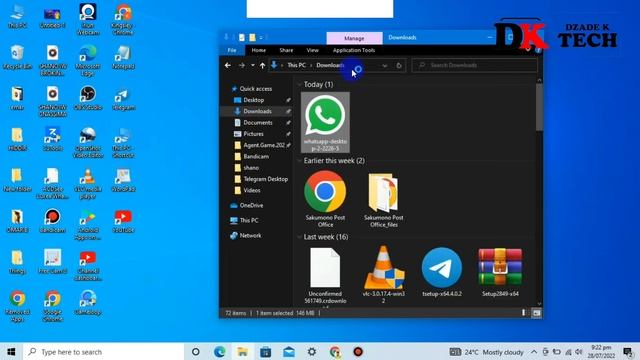Go forward in File Explorer
Image resolution: width=640 pixels, height=360 pixels.
[241, 65]
